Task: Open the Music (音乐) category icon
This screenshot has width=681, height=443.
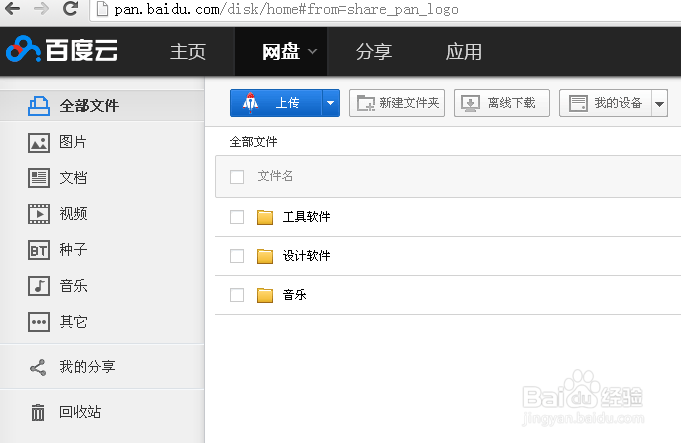Action: coord(39,286)
